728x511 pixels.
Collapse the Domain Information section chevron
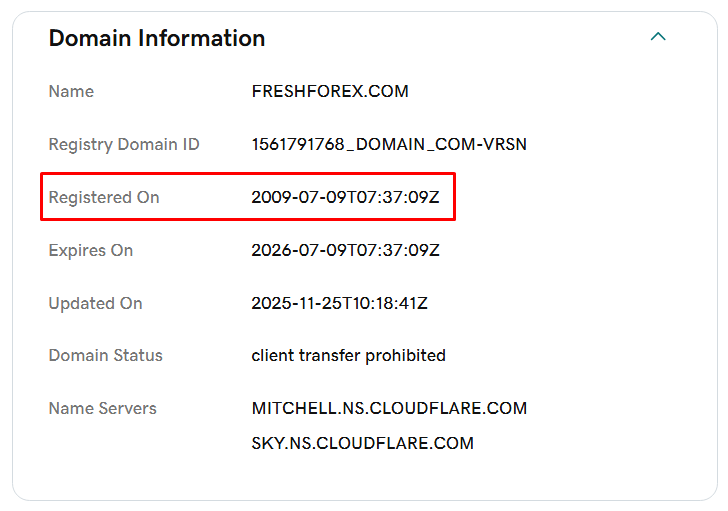pyautogui.click(x=658, y=37)
